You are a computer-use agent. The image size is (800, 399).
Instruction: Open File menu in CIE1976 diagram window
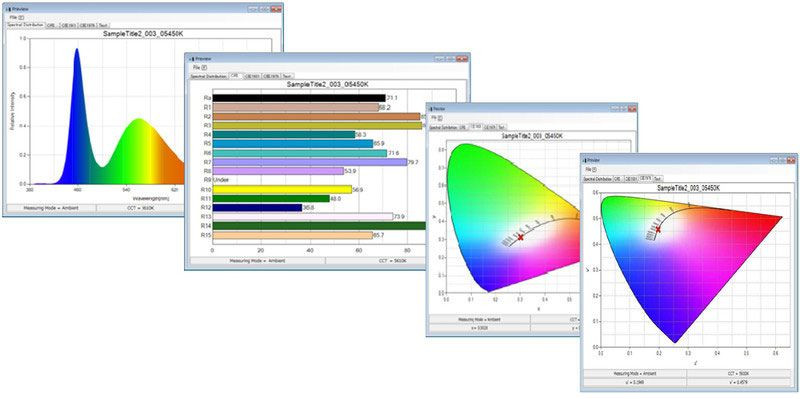588,168
